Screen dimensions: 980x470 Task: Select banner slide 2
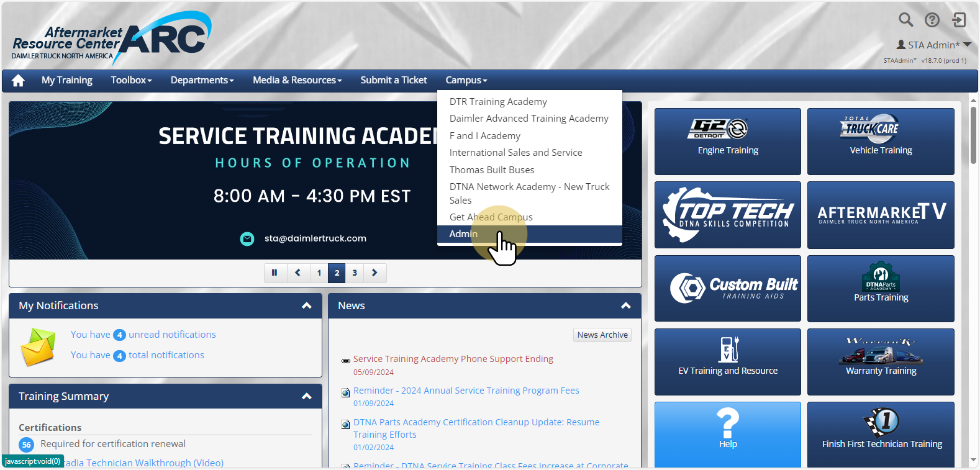(x=337, y=273)
